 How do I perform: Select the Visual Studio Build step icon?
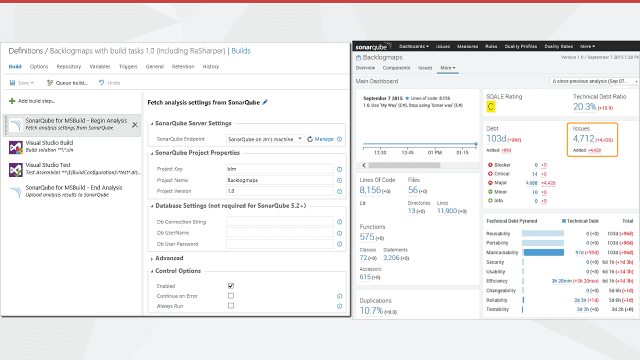coord(16,147)
